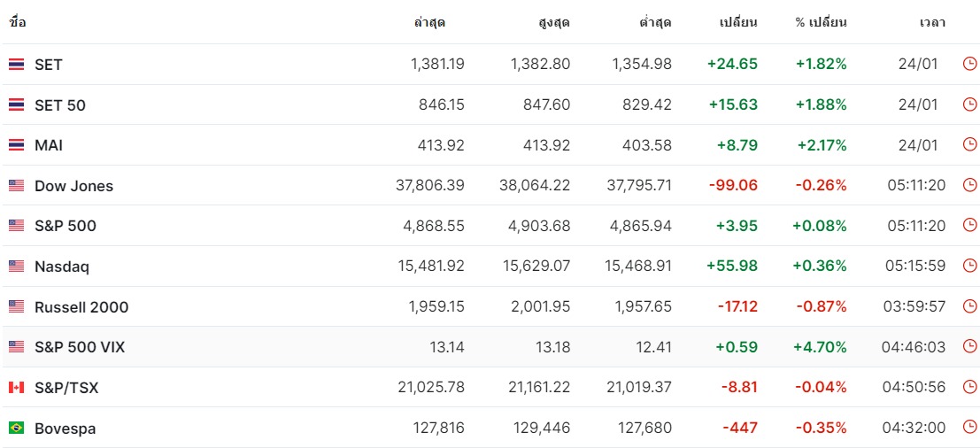
Task: Sort by เวลา column header
Action: (932, 23)
